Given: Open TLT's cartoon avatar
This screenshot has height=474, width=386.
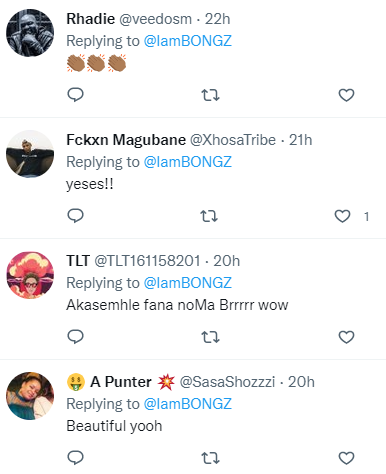Looking at the screenshot, I should [30, 275].
